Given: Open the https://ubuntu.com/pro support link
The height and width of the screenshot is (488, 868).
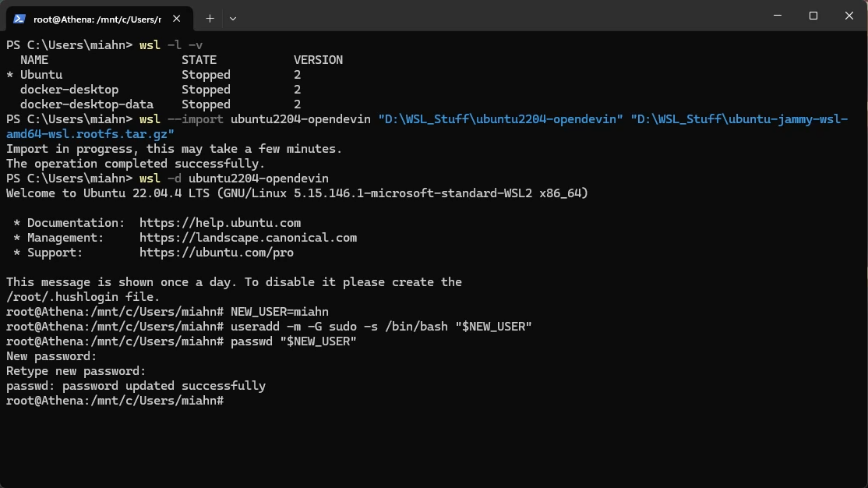Looking at the screenshot, I should [217, 253].
